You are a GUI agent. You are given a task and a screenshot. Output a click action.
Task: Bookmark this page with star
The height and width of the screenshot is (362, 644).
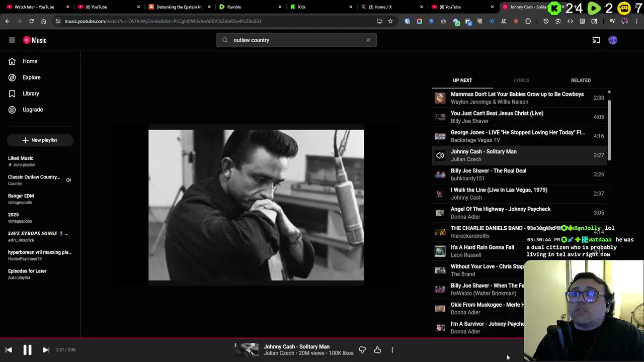[x=390, y=21]
